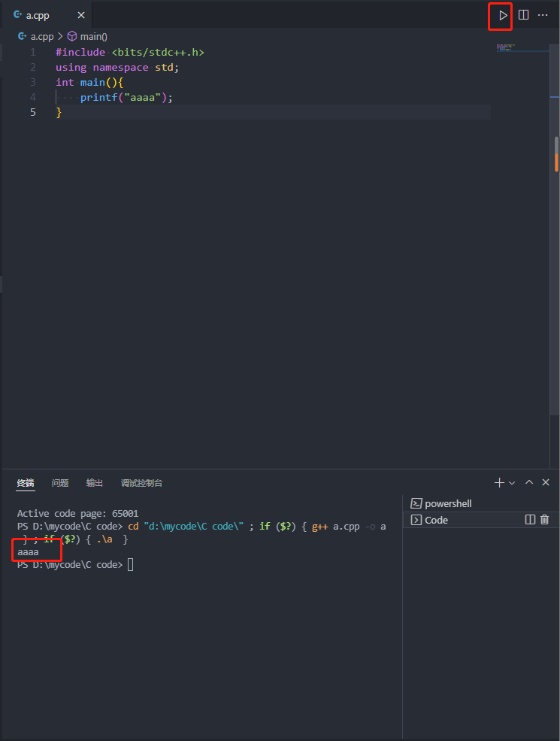Click the #include <bits/stdc++.h> line
Viewport: 560px width, 741px height.
click(130, 52)
